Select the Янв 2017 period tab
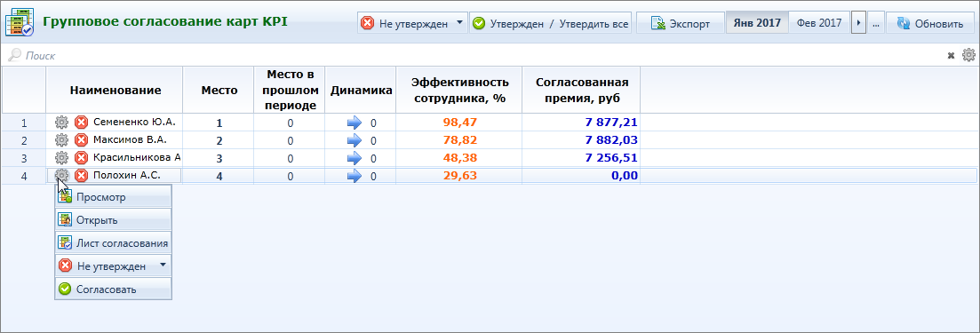980x333 pixels. pyautogui.click(x=758, y=24)
